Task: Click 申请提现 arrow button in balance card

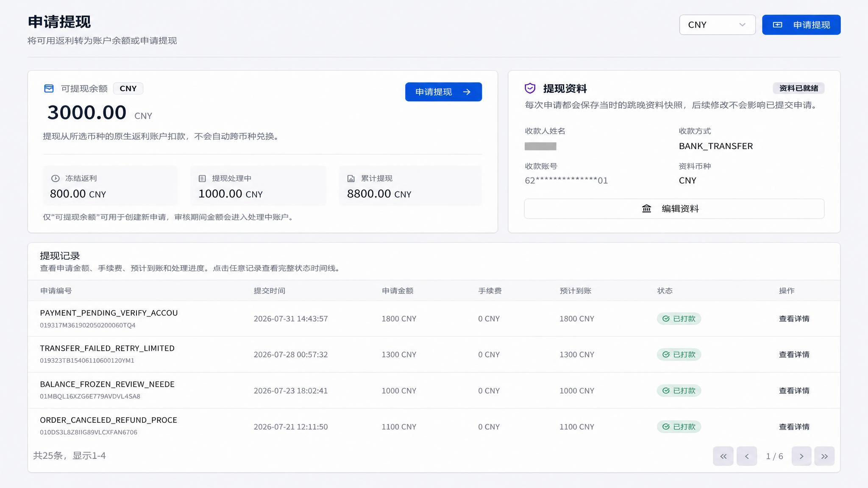Action: [x=443, y=92]
